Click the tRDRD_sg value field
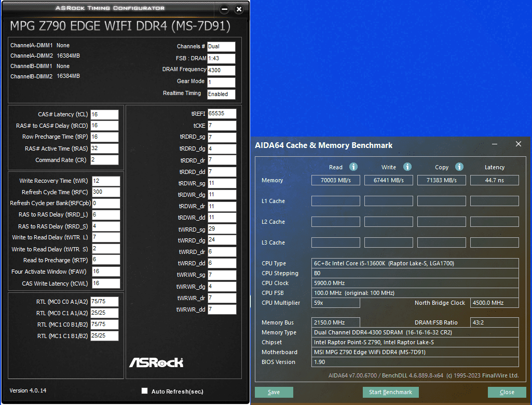 point(222,137)
